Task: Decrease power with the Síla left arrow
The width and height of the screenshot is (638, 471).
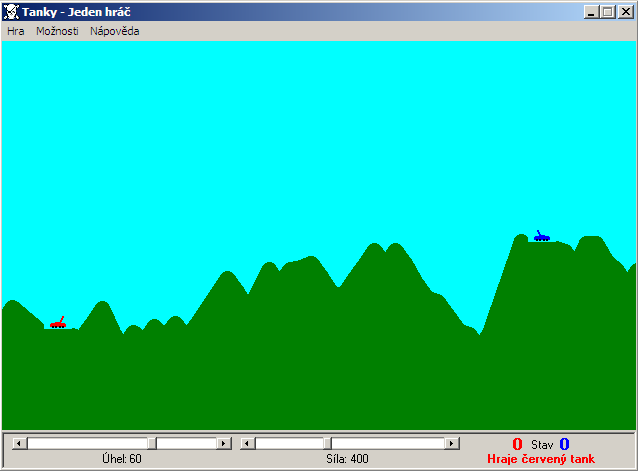Action: coord(247,443)
